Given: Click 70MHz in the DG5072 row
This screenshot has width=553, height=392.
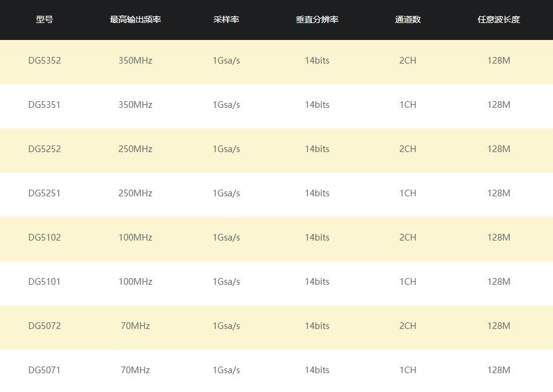Looking at the screenshot, I should click(136, 326).
